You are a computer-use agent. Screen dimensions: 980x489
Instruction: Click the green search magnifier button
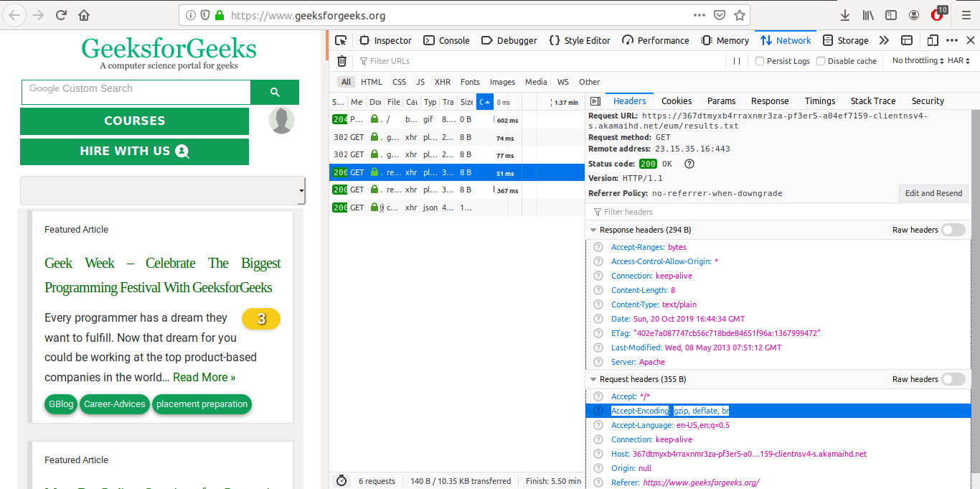point(275,92)
